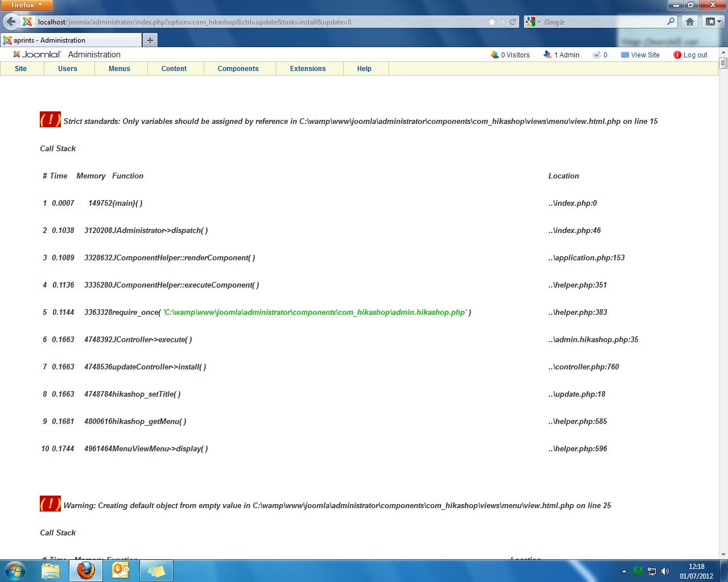728x582 pixels.
Task: Click the 'Location' column header of first stack
Action: pyautogui.click(x=564, y=176)
